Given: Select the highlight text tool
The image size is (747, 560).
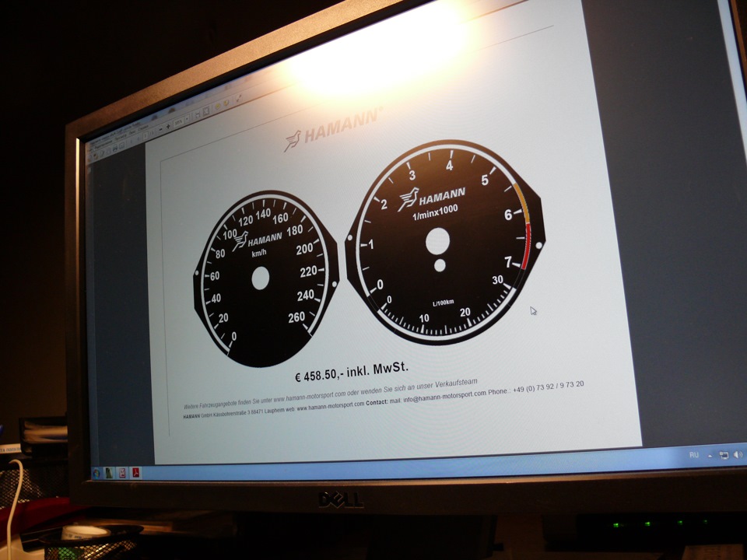Looking at the screenshot, I should [x=226, y=103].
